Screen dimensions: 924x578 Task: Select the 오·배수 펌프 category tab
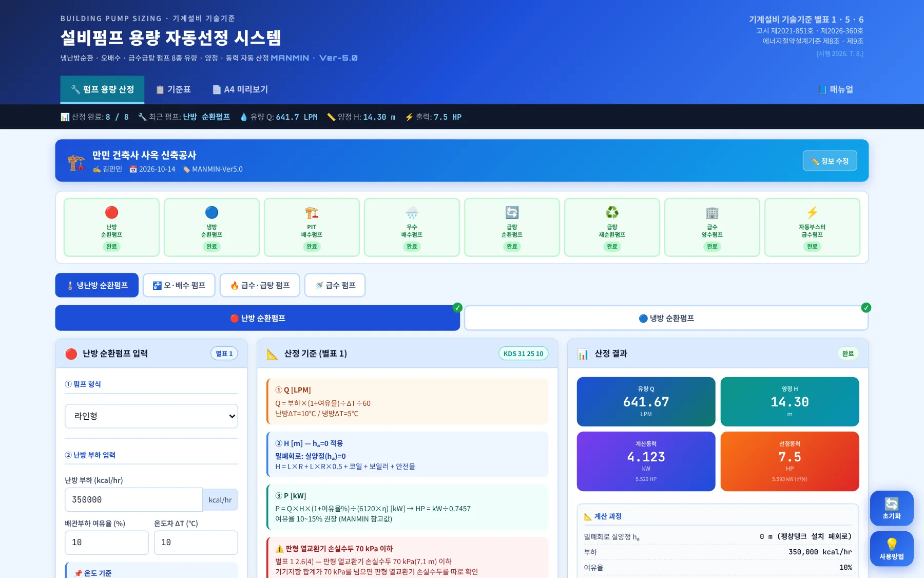coord(179,285)
